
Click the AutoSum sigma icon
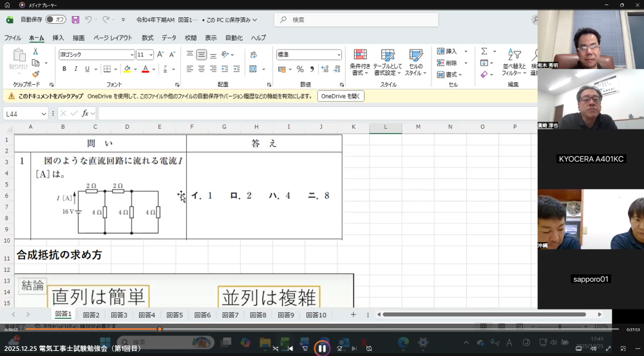point(484,52)
